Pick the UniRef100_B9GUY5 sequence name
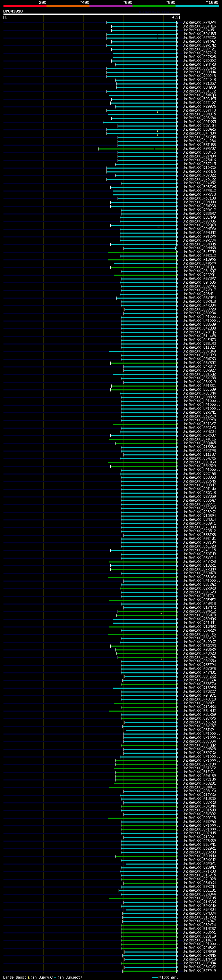222x980 pixels. 199,99
